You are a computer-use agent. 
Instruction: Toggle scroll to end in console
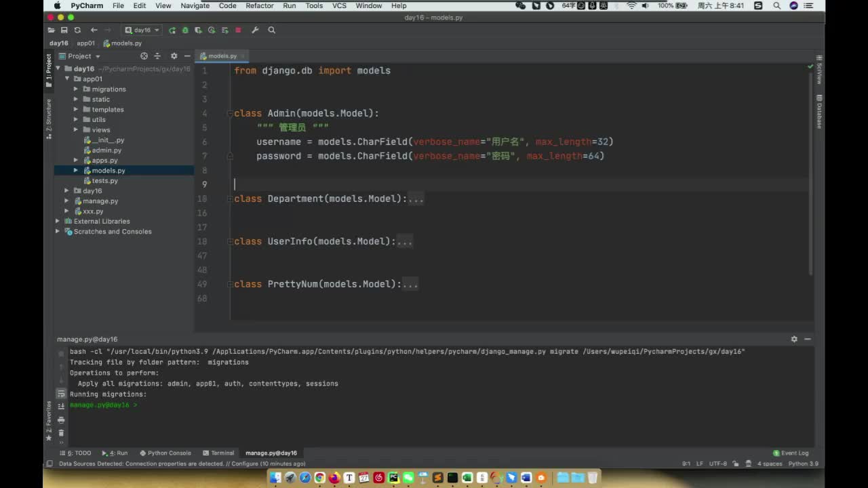click(x=61, y=406)
